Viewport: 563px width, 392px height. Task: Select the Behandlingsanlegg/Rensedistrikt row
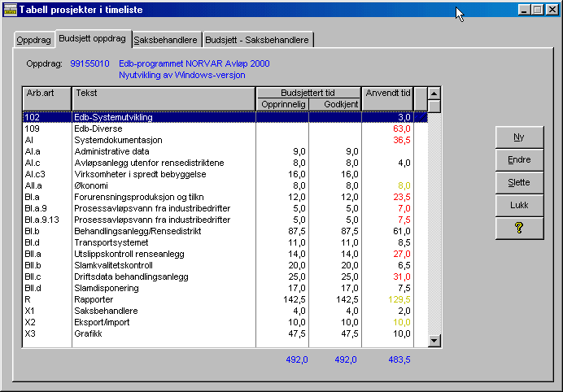[x=225, y=231]
